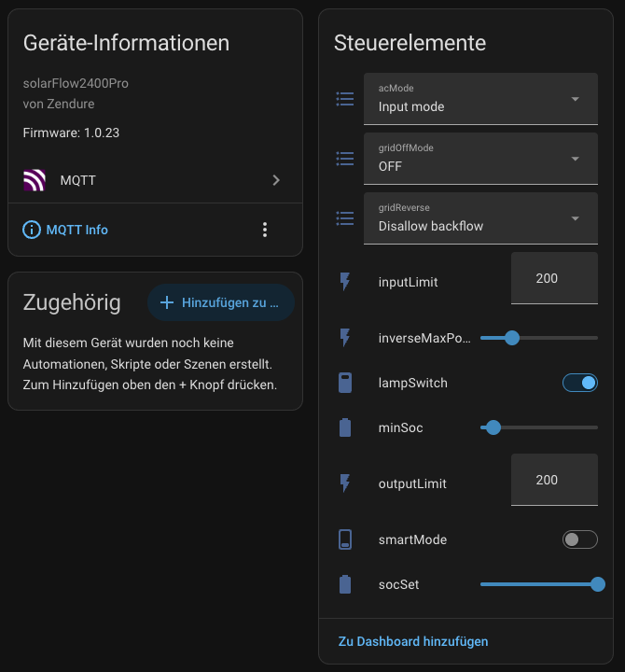The image size is (625, 672).
Task: Click the minSoc slider handle
Action: pyautogui.click(x=493, y=427)
